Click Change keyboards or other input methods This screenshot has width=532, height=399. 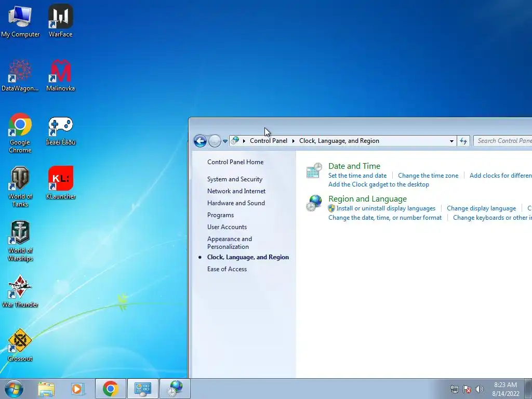point(493,218)
